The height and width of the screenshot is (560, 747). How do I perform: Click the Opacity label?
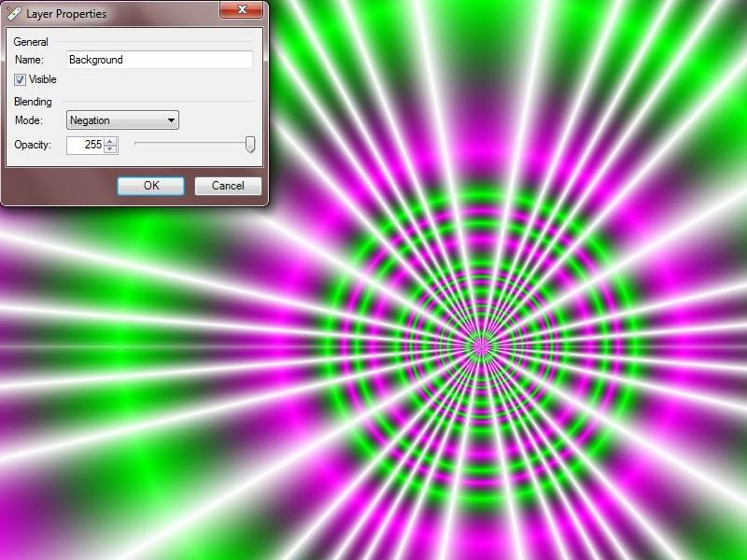tap(33, 145)
